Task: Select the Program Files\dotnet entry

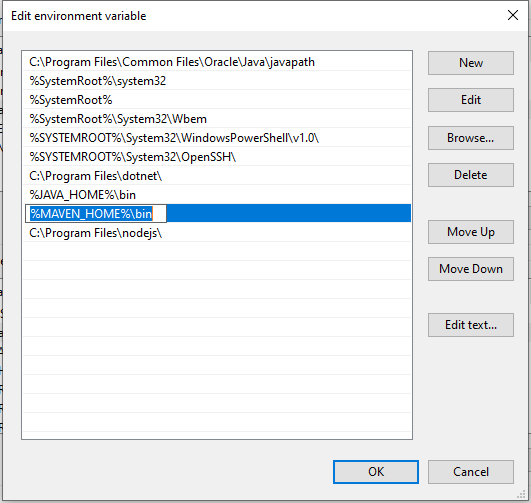Action: (x=217, y=176)
